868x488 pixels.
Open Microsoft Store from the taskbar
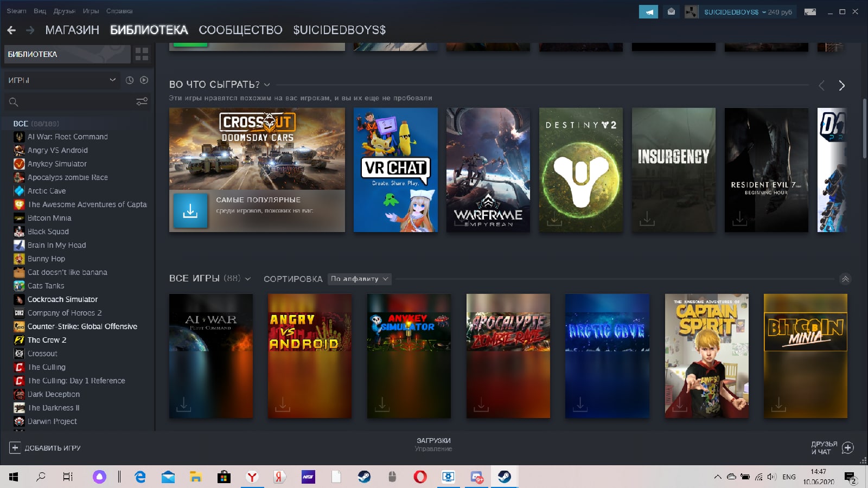[x=224, y=477]
